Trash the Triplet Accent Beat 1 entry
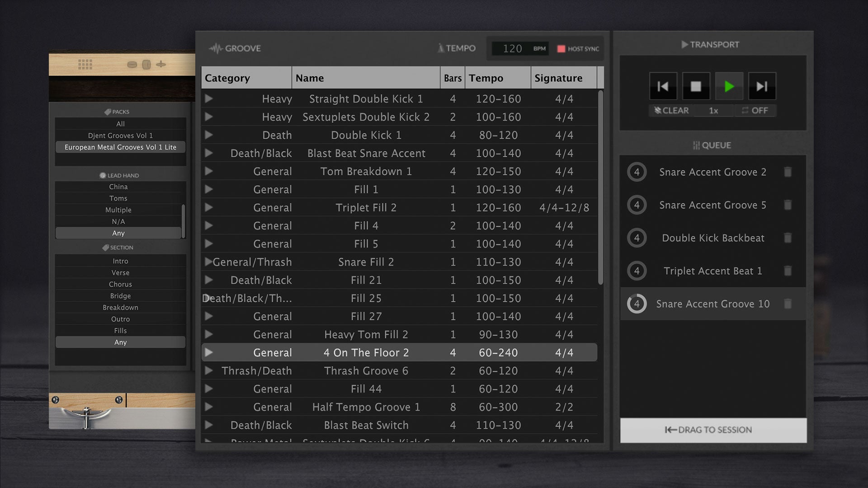 coord(788,271)
